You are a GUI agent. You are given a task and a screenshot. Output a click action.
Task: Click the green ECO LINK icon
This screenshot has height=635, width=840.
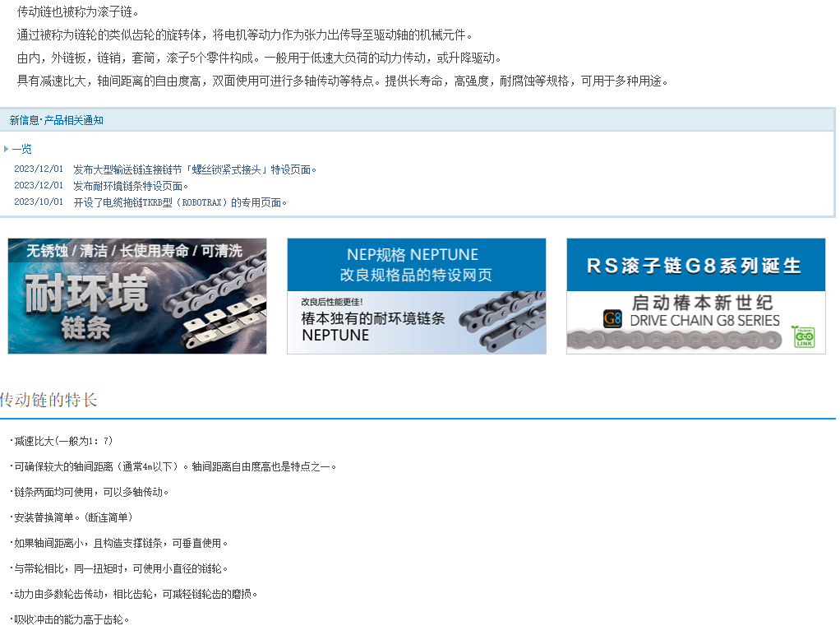[x=802, y=338]
